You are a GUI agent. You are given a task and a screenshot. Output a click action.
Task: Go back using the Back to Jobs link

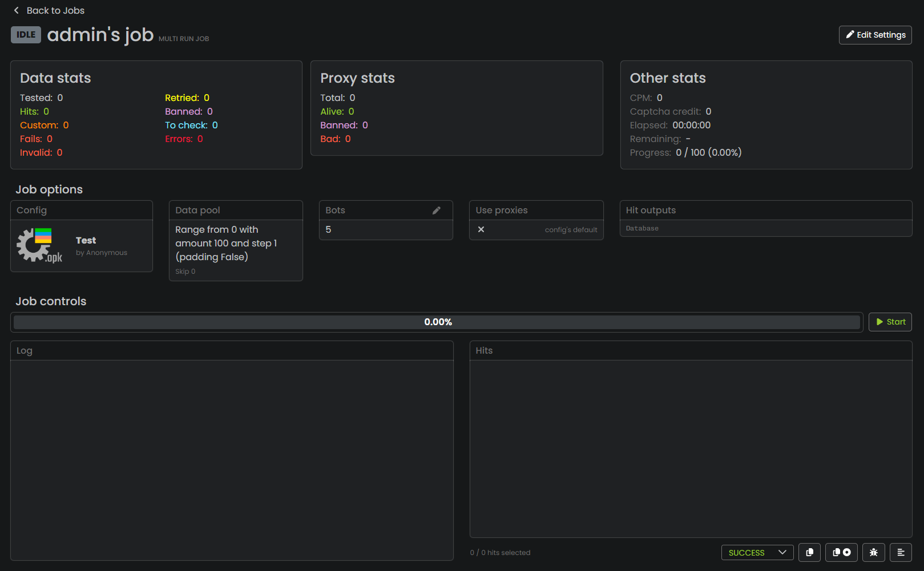point(49,10)
